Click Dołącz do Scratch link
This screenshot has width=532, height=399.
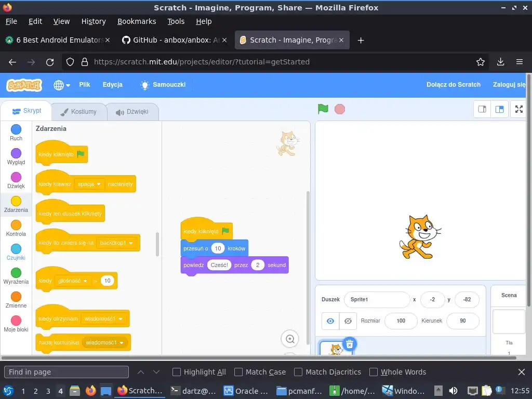(x=453, y=85)
